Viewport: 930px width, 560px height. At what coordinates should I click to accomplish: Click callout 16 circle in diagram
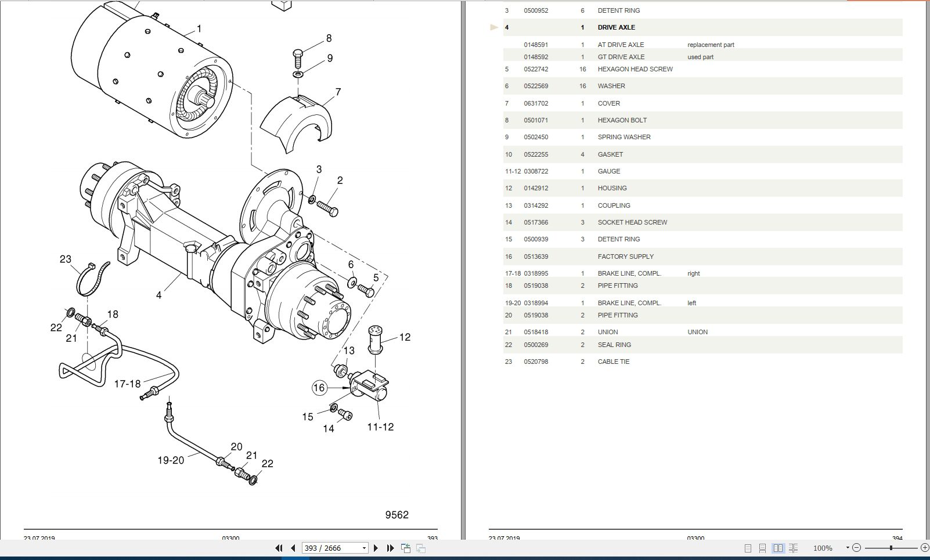tap(319, 388)
